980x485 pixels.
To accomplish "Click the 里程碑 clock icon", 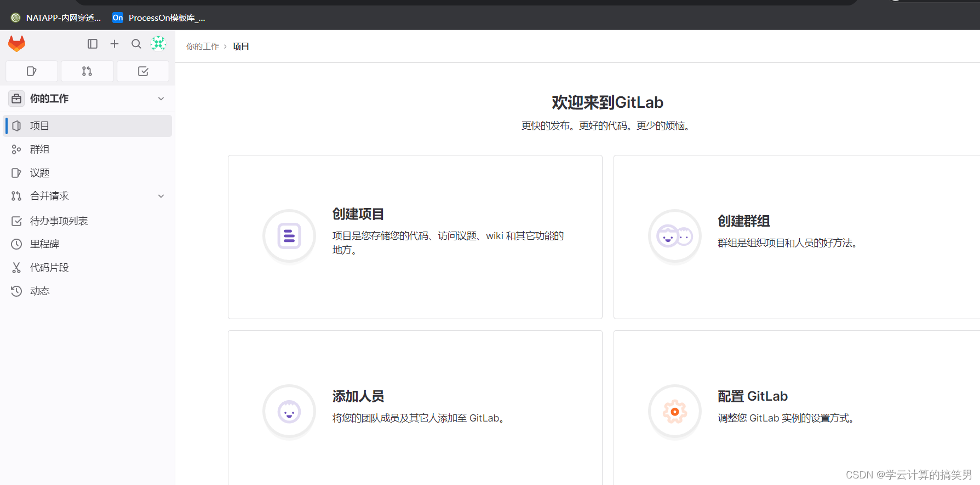I will [16, 244].
